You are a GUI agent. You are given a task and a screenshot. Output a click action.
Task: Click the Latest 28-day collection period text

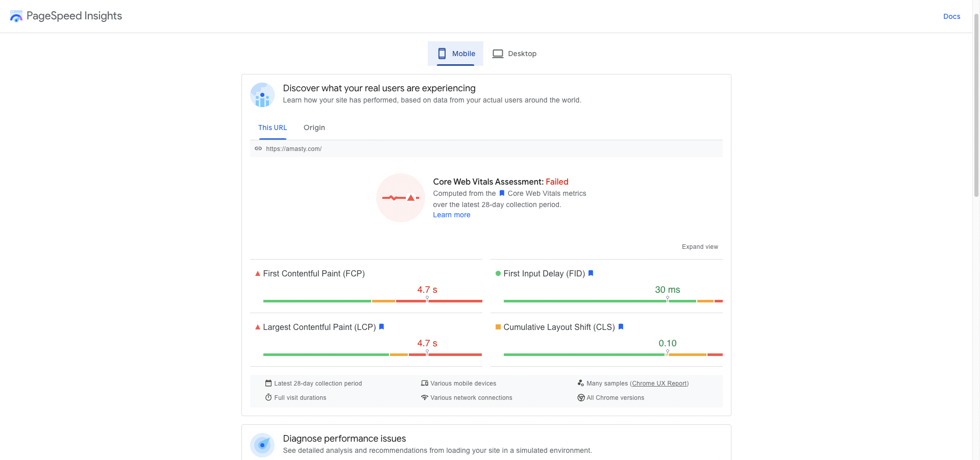[318, 384]
